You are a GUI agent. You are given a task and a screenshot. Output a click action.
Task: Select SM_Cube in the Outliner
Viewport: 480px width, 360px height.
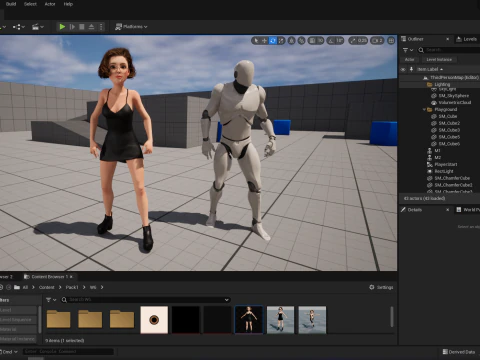tap(448, 116)
